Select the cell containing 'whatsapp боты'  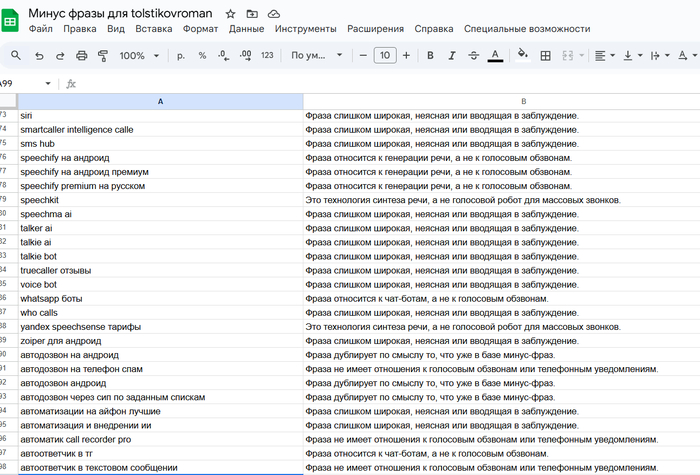(x=160, y=298)
